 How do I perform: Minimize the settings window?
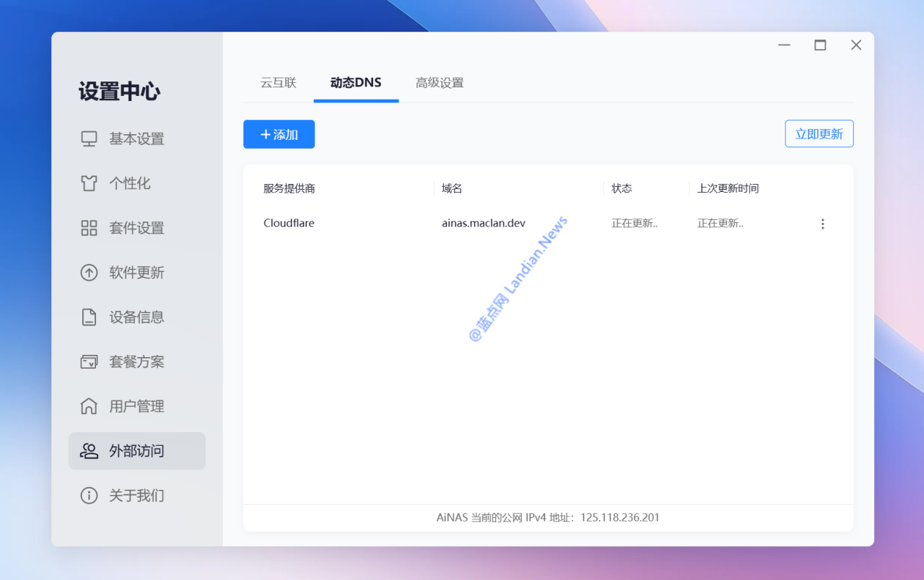785,45
